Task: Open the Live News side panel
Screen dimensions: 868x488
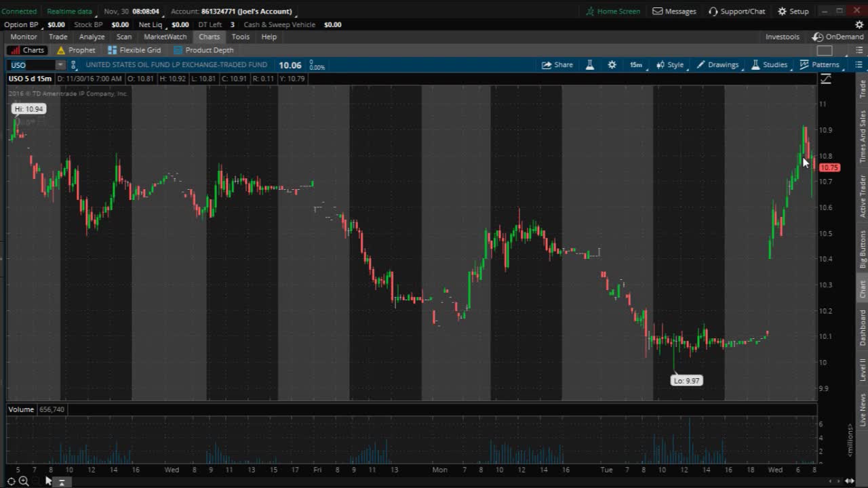Action: pyautogui.click(x=863, y=410)
